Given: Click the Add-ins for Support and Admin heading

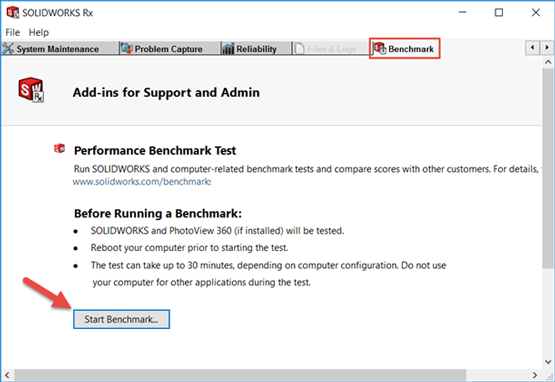Looking at the screenshot, I should (166, 92).
